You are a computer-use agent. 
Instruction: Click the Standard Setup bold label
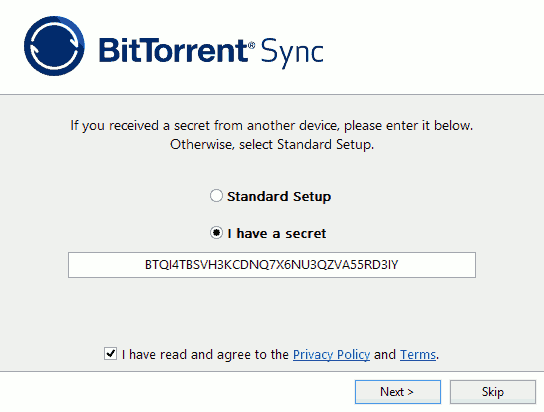coord(279,196)
